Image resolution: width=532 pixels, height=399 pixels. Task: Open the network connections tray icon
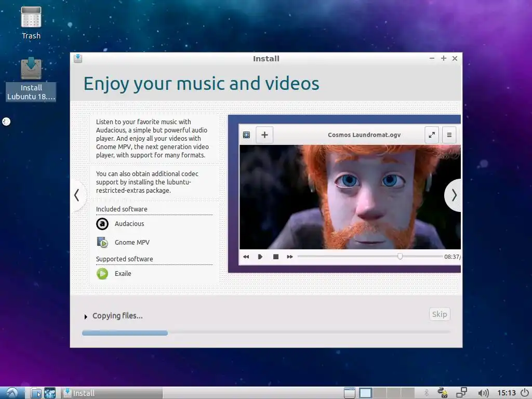click(461, 393)
